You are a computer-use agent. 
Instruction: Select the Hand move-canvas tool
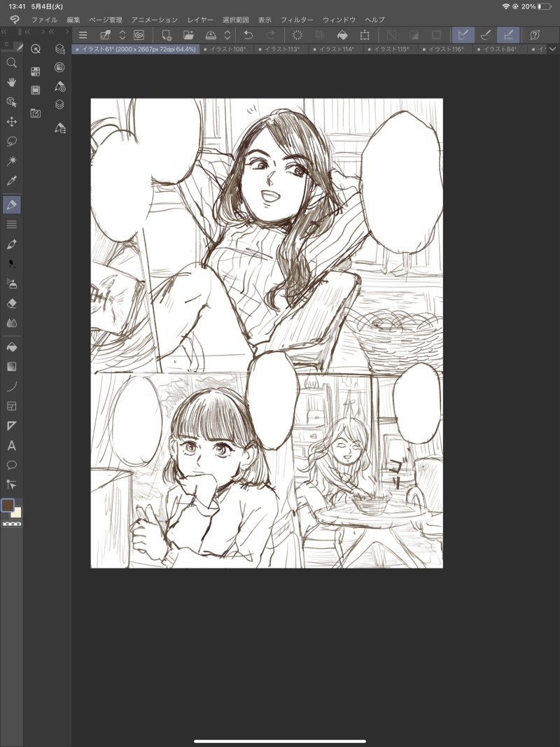click(x=11, y=83)
